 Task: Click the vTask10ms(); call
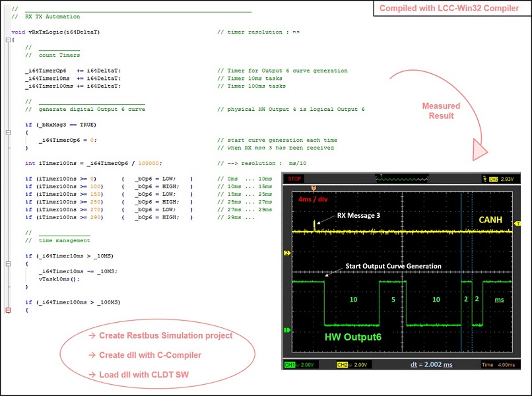59,279
